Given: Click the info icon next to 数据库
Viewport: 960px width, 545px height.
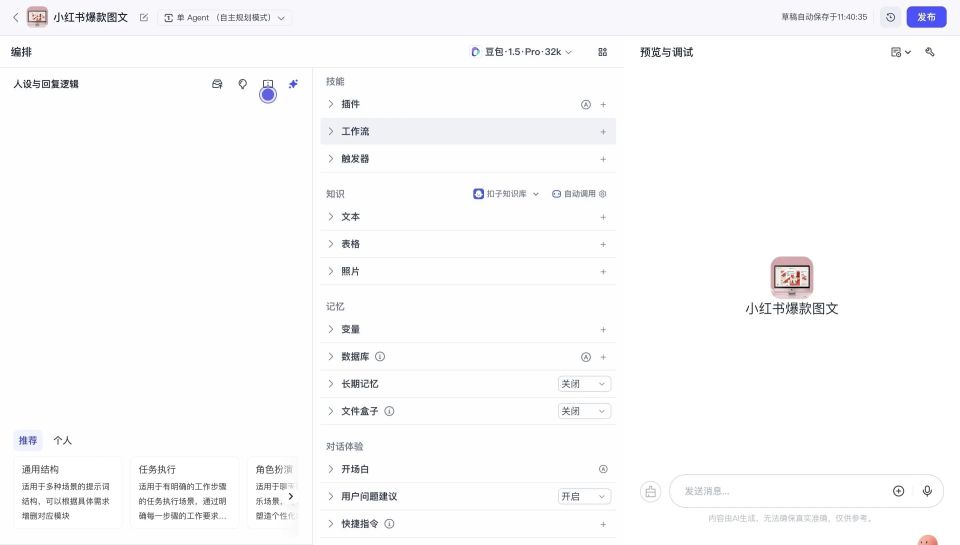Looking at the screenshot, I should point(380,356).
